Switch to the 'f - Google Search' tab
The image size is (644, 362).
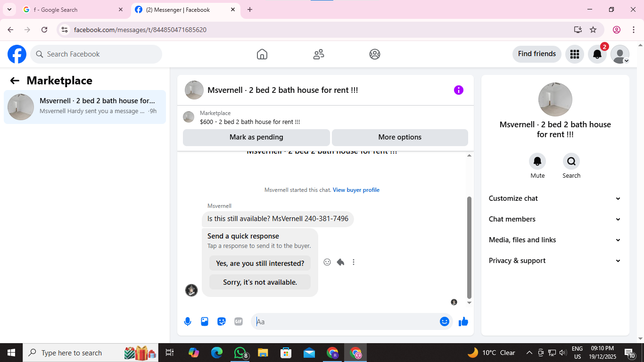tap(73, 9)
